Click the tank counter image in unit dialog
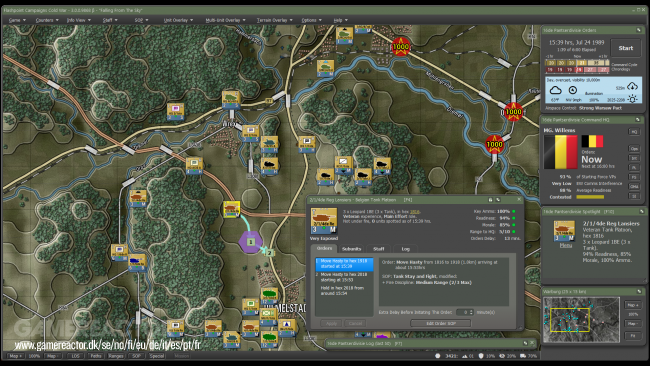This screenshot has height=366, width=650. click(x=324, y=221)
